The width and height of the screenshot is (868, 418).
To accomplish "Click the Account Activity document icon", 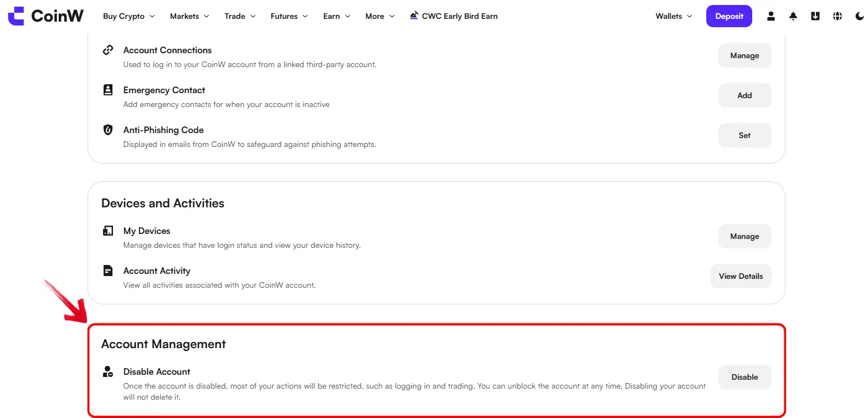I will click(x=108, y=271).
